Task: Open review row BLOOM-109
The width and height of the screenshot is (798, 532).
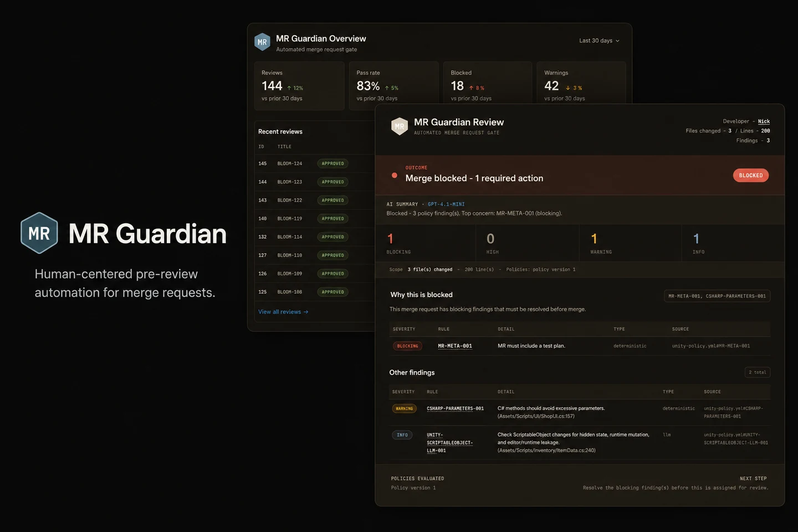Action: point(315,273)
